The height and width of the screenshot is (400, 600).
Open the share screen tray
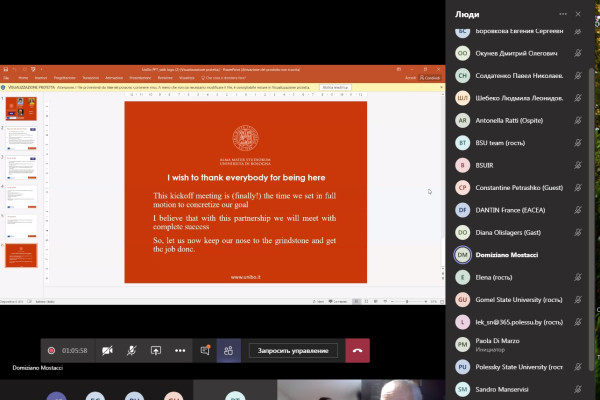click(156, 351)
